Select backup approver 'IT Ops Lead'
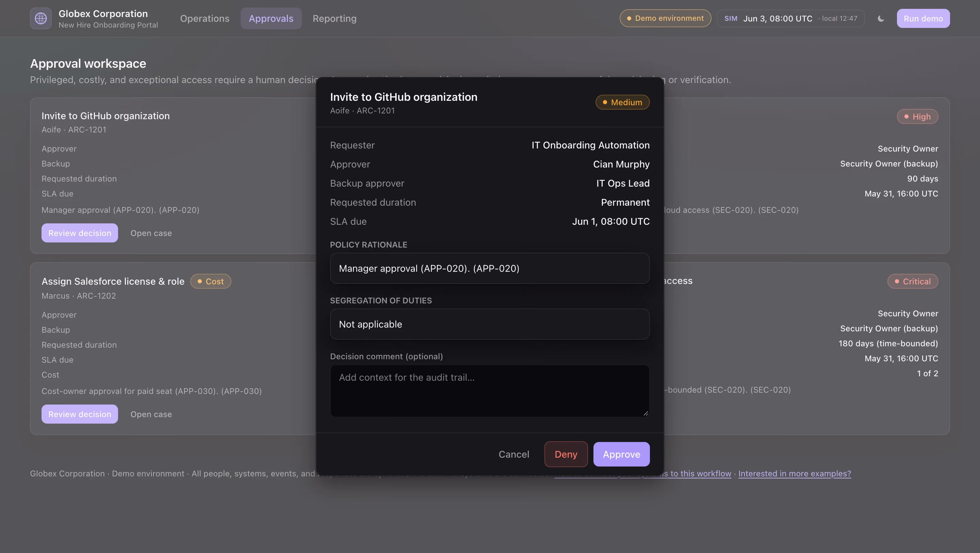This screenshot has height=553, width=980. coord(623,183)
